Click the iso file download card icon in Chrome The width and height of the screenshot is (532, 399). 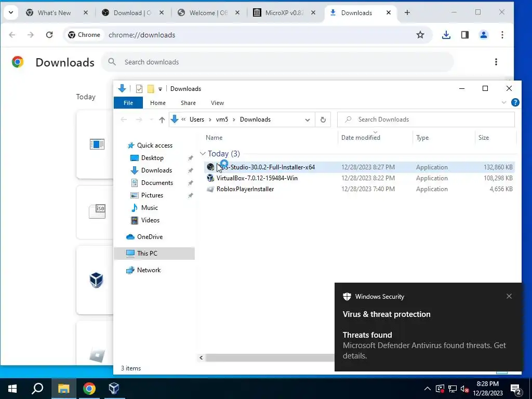tap(97, 211)
